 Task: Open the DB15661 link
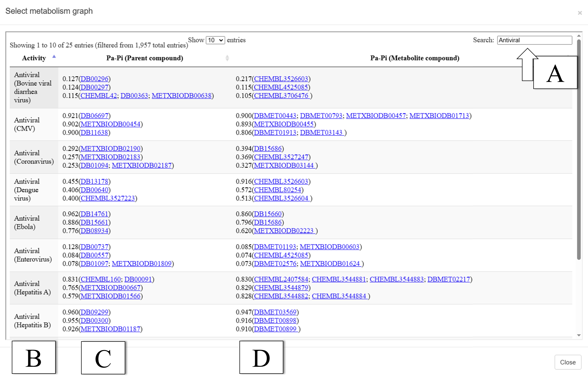coord(94,222)
